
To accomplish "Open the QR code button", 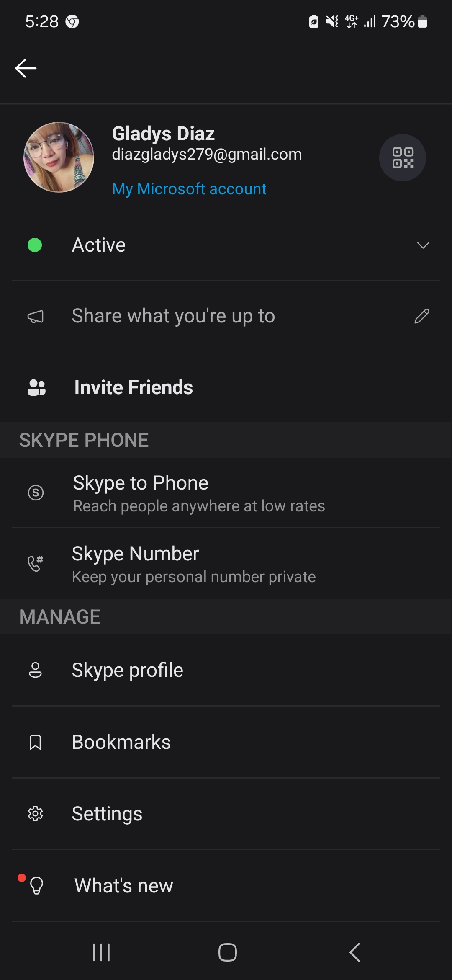I will coord(403,158).
